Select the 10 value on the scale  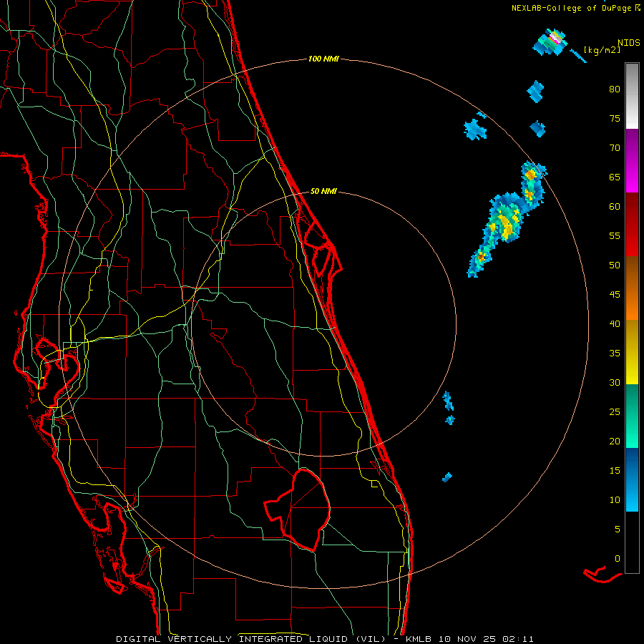pos(615,500)
